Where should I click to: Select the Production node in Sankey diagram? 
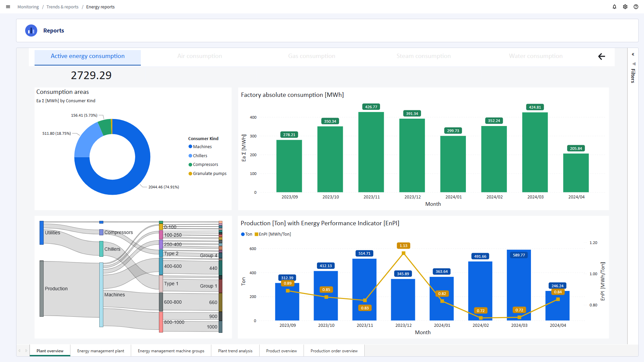(42, 289)
